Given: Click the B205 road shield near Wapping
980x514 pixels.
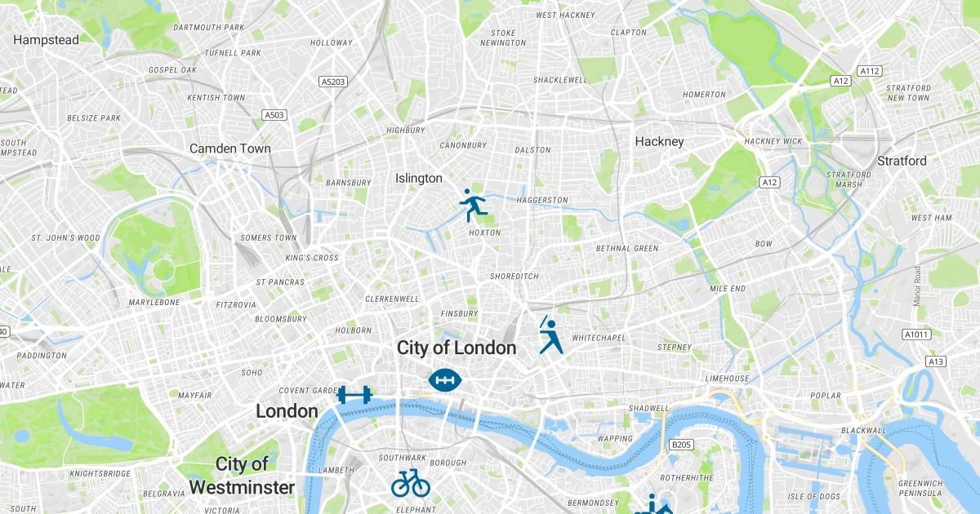Looking at the screenshot, I should point(680,445).
